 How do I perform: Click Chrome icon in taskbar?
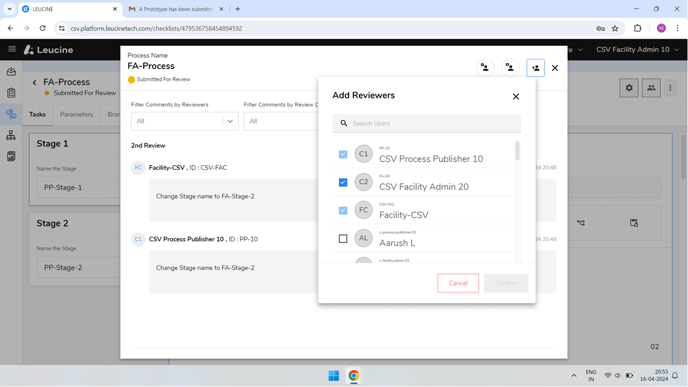[x=354, y=376]
